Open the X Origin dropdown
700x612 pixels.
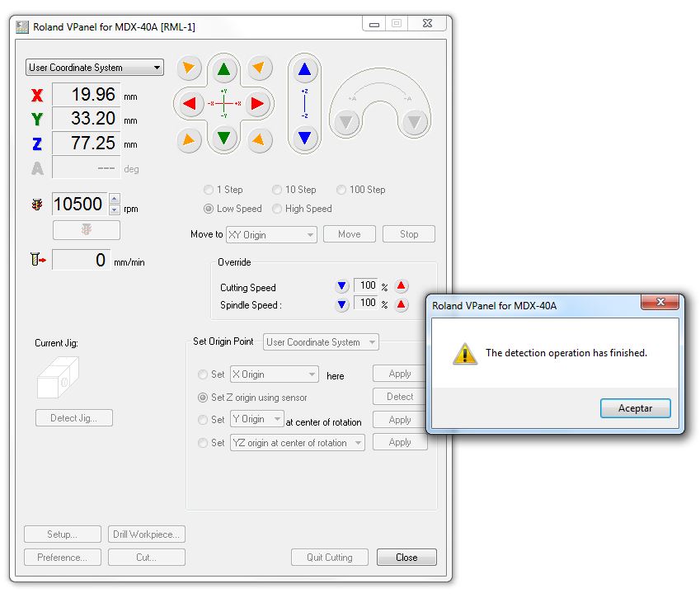pos(275,374)
